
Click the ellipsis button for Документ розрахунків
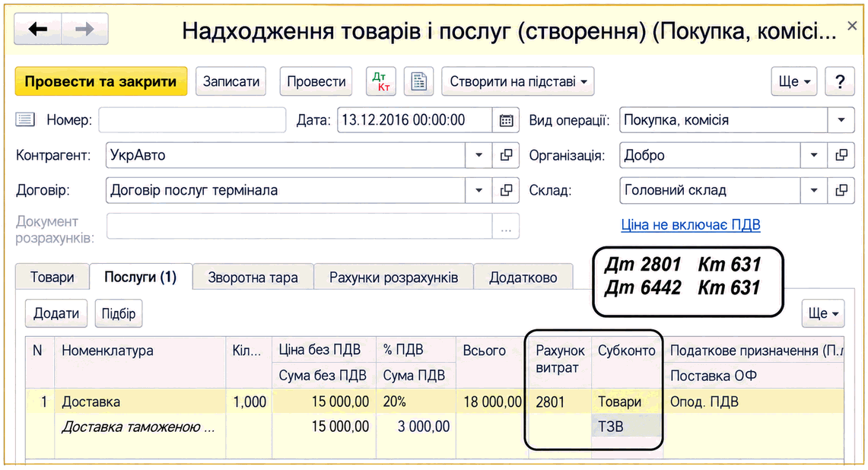coord(506,227)
